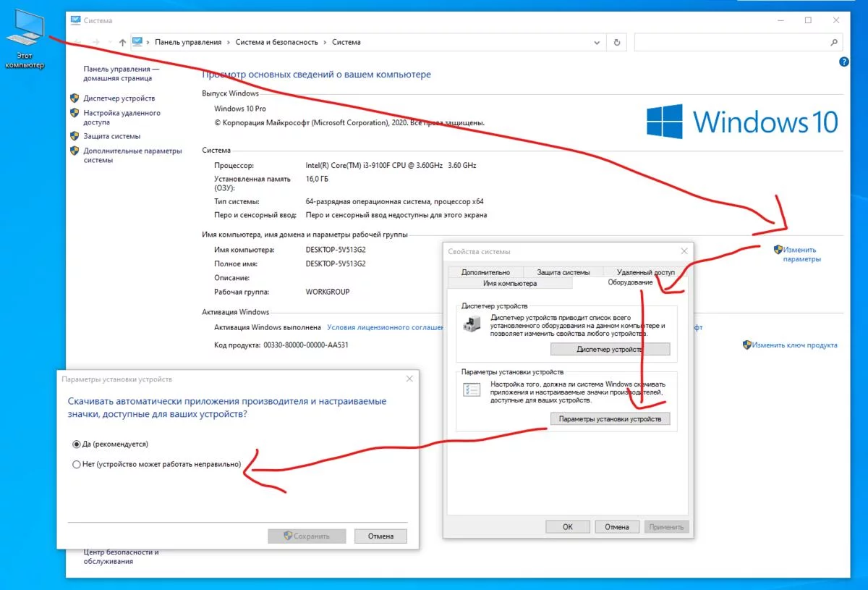
Task: Click the Refresh button beside the address bar
Action: point(616,43)
